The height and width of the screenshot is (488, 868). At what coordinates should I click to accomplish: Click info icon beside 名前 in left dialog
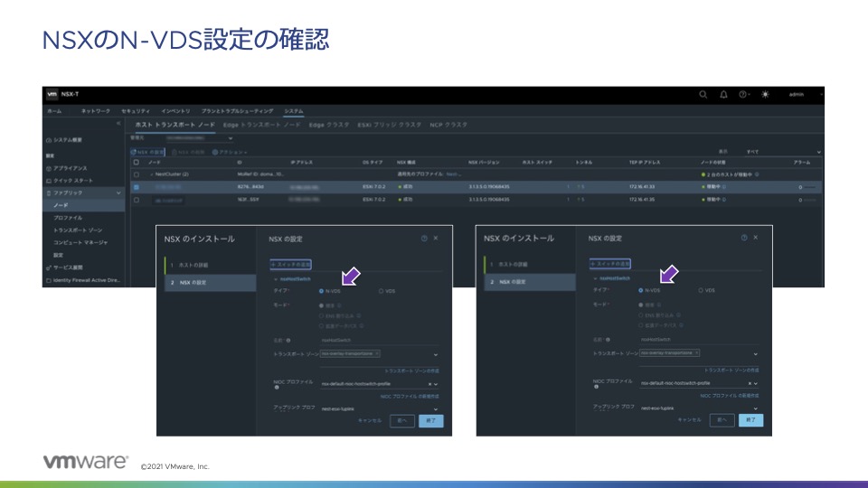pyautogui.click(x=288, y=341)
